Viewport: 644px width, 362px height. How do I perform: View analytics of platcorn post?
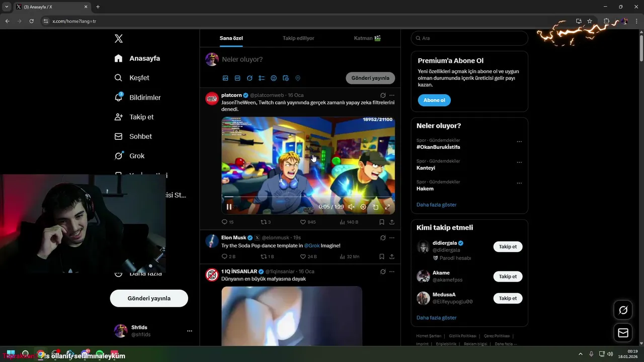click(x=349, y=222)
